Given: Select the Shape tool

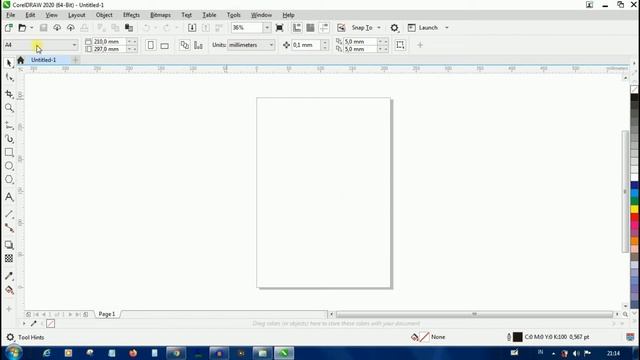Looking at the screenshot, I should pos(9,78).
